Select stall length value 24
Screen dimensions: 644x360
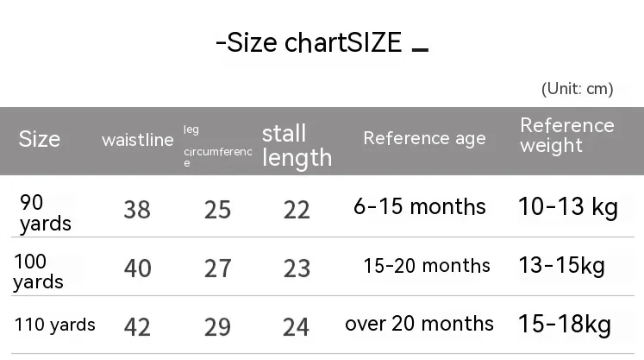coord(297,326)
